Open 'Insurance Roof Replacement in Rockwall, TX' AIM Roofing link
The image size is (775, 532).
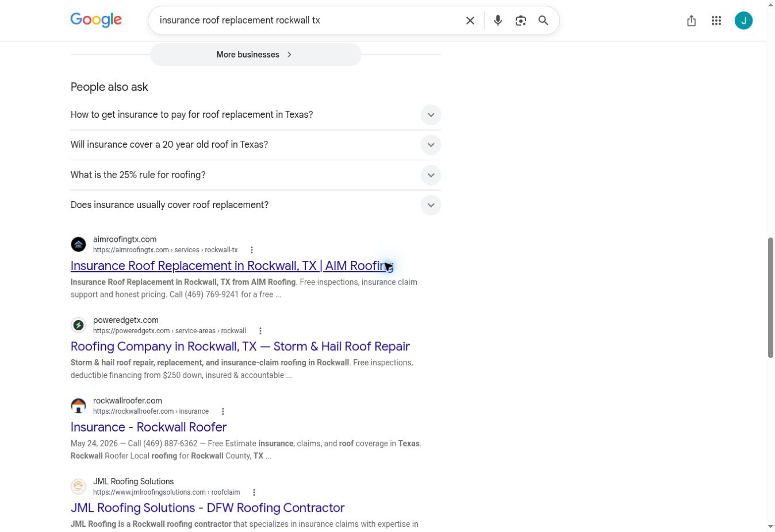coord(232,266)
